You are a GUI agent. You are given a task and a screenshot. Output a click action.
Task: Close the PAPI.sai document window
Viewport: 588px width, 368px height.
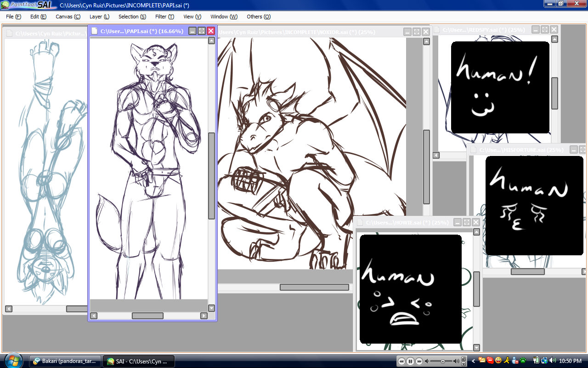(x=211, y=31)
